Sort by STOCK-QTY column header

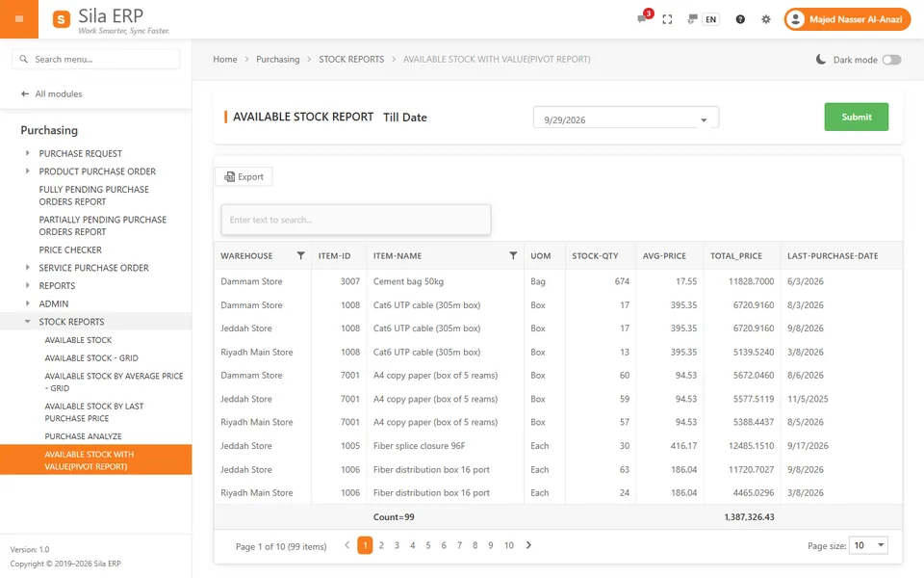pyautogui.click(x=595, y=256)
